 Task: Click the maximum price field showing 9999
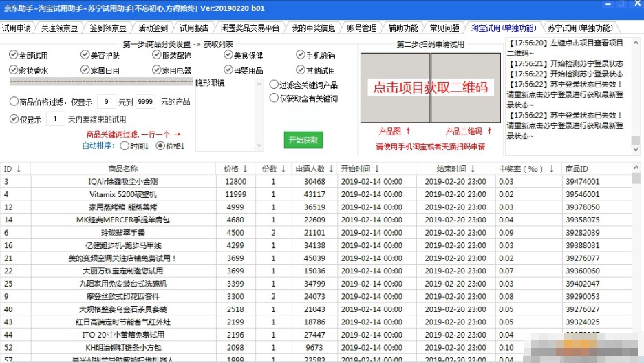[145, 101]
